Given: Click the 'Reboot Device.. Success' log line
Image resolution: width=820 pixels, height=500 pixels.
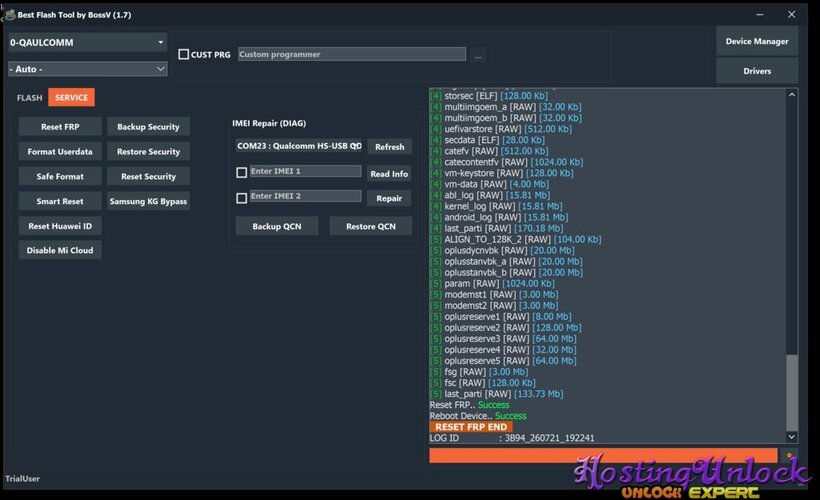Looking at the screenshot, I should 478,416.
